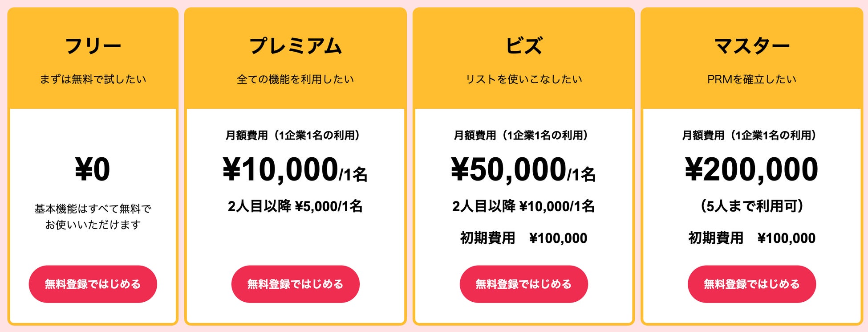Click the 基本機能はすべて無料で description

pyautogui.click(x=93, y=209)
